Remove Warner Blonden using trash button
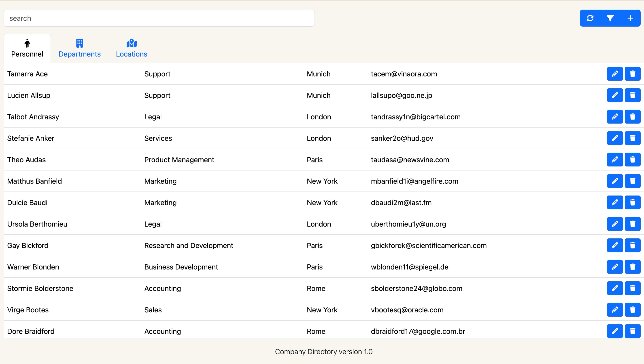Image resolution: width=644 pixels, height=364 pixels. [632, 267]
